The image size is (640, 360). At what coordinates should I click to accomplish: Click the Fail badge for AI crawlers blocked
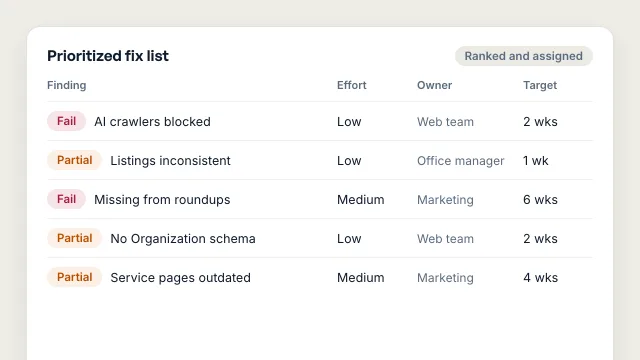(x=67, y=121)
